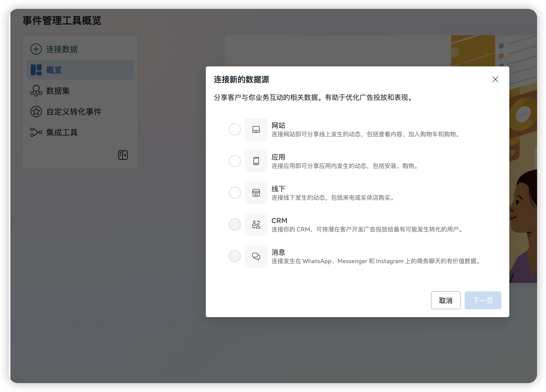Click the chat bubbles icon for 消息
The image size is (546, 392).
pos(256,256)
